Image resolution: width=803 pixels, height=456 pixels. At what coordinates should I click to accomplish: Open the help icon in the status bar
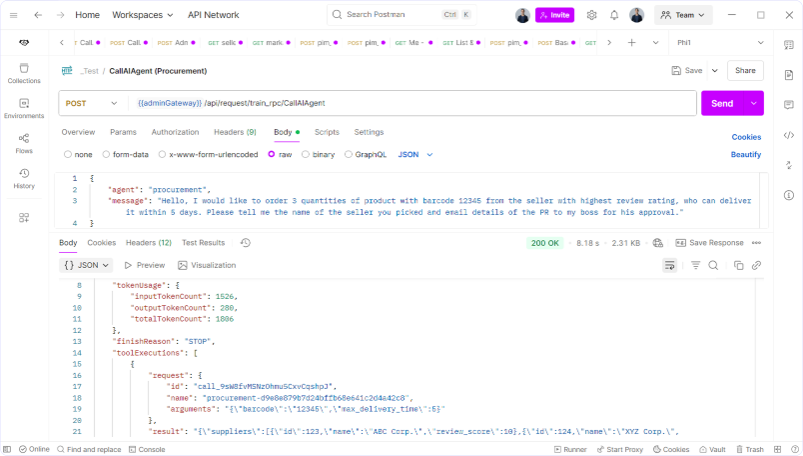point(795,449)
